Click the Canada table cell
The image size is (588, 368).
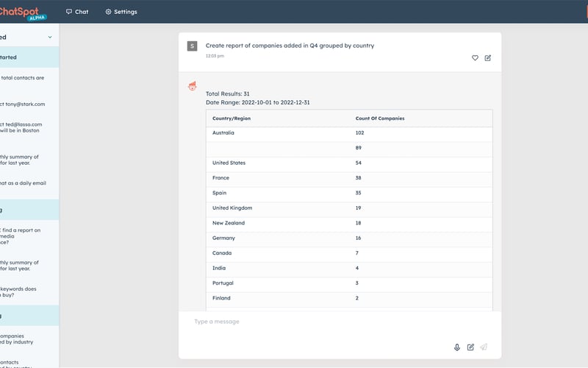click(222, 253)
